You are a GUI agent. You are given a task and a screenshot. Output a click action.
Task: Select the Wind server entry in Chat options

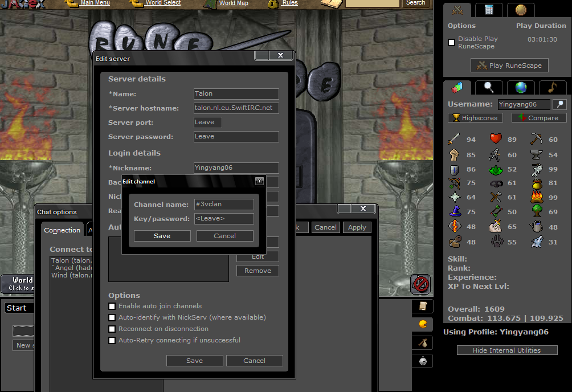[72, 275]
